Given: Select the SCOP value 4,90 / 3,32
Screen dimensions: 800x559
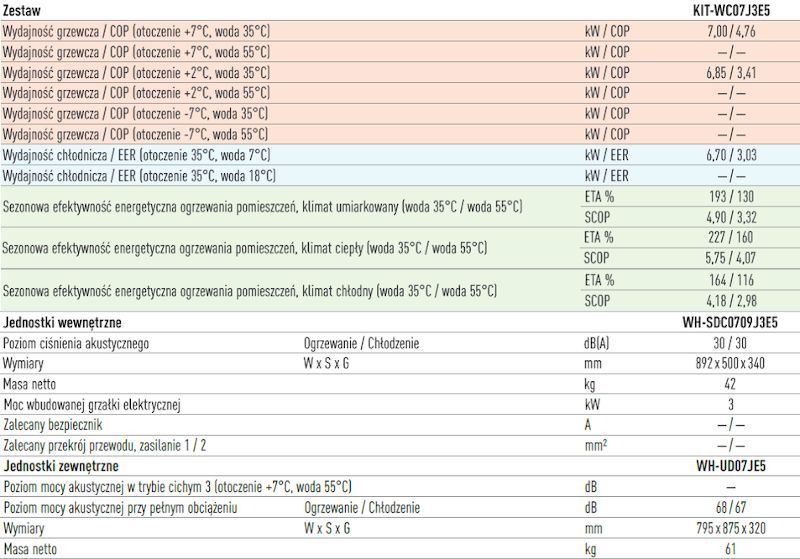Looking at the screenshot, I should [x=731, y=217].
